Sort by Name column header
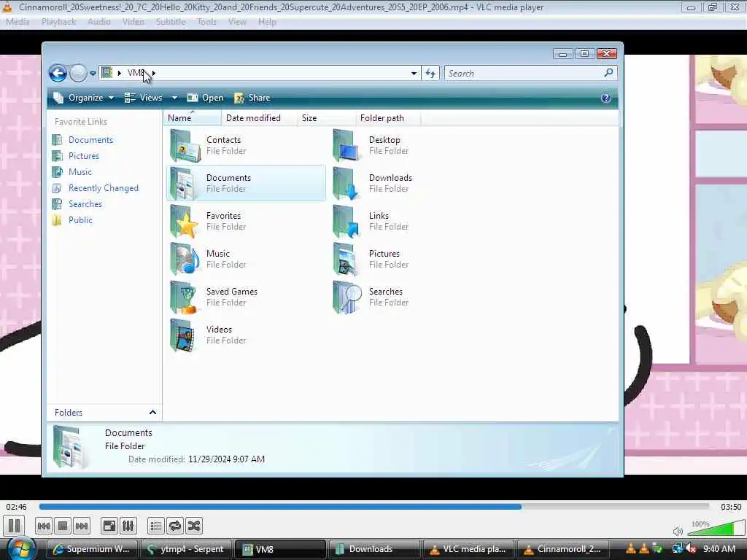This screenshot has width=747, height=560. (x=193, y=118)
